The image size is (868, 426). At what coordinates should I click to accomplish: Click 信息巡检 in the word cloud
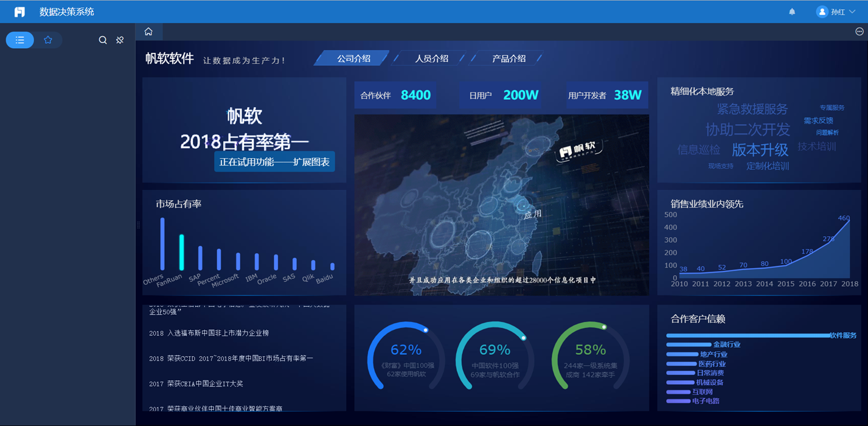[x=699, y=150]
